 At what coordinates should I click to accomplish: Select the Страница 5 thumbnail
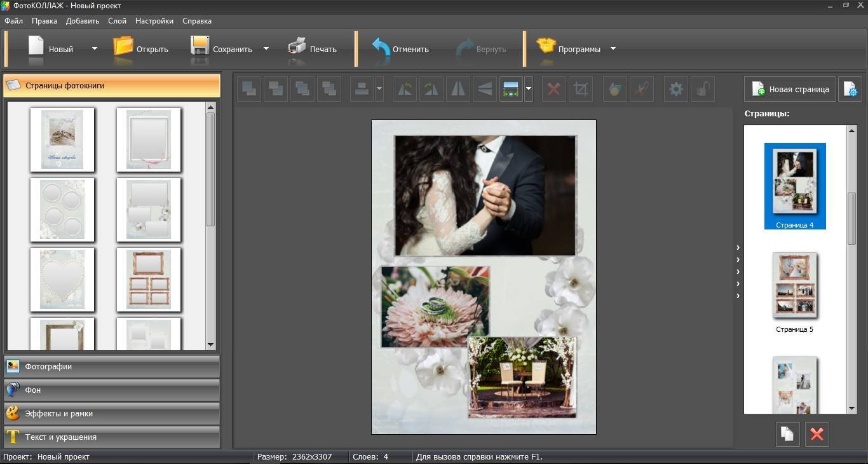(794, 286)
